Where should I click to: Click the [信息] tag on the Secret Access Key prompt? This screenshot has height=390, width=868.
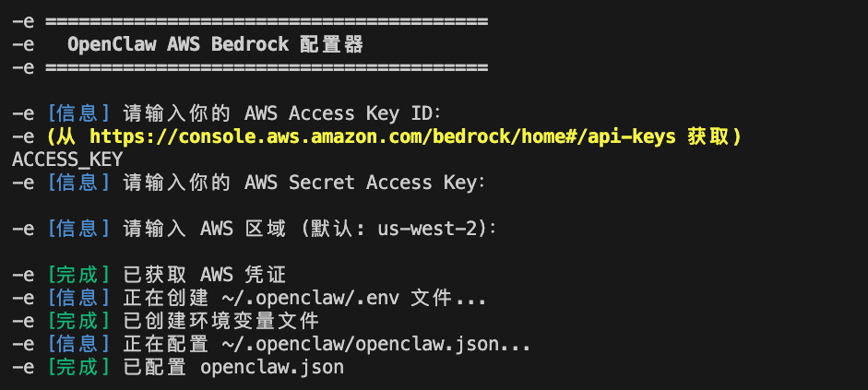(78, 183)
